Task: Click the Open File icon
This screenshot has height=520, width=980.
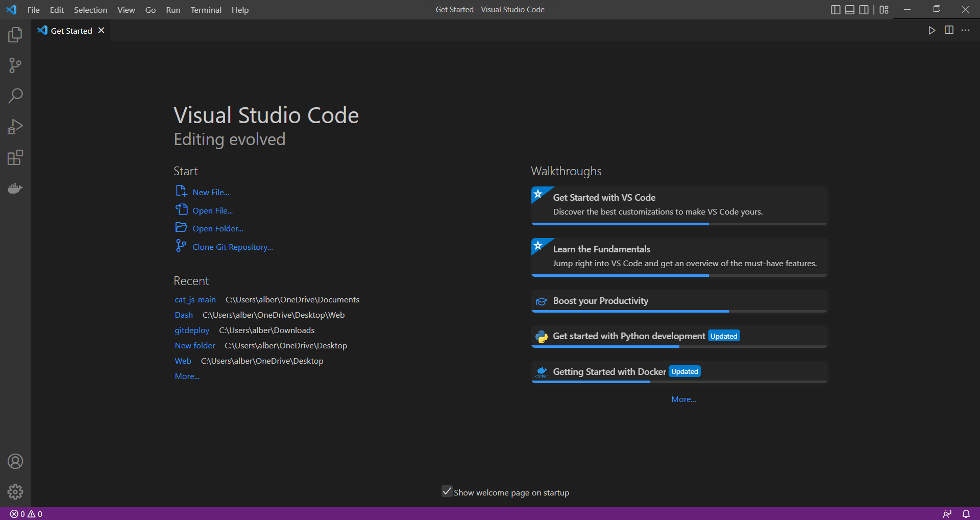Action: coord(181,209)
